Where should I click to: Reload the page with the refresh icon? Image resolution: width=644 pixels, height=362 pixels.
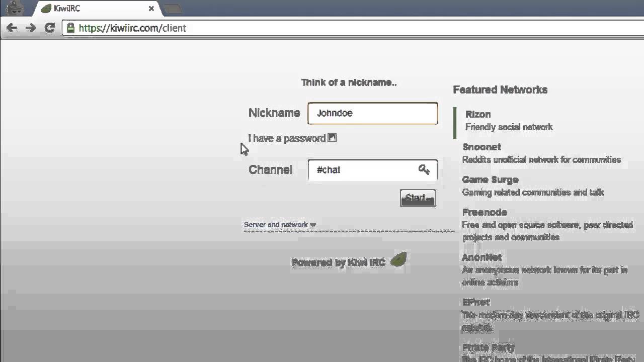(49, 28)
